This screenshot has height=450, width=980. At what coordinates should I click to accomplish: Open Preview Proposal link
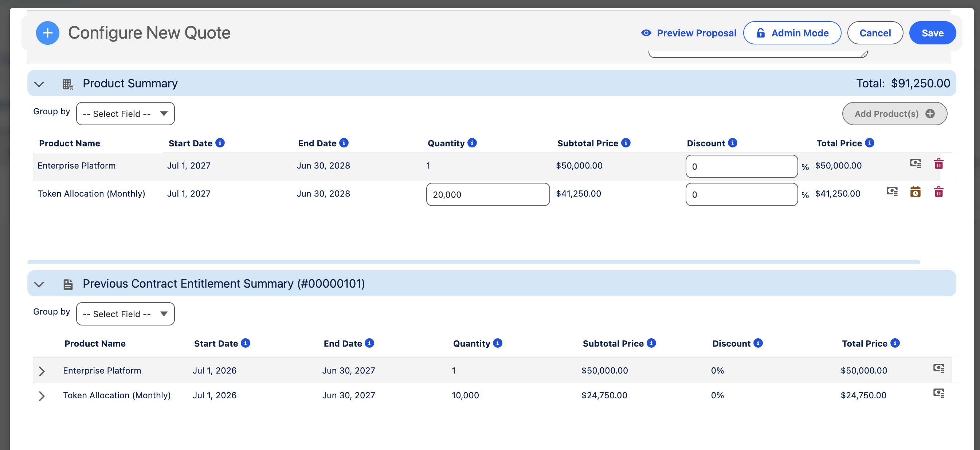(x=696, y=33)
